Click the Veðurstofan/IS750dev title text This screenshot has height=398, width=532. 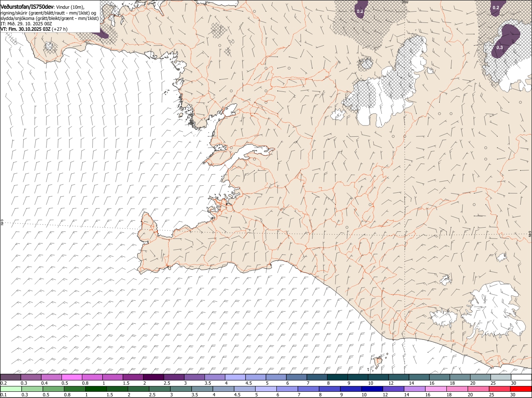pos(27,6)
